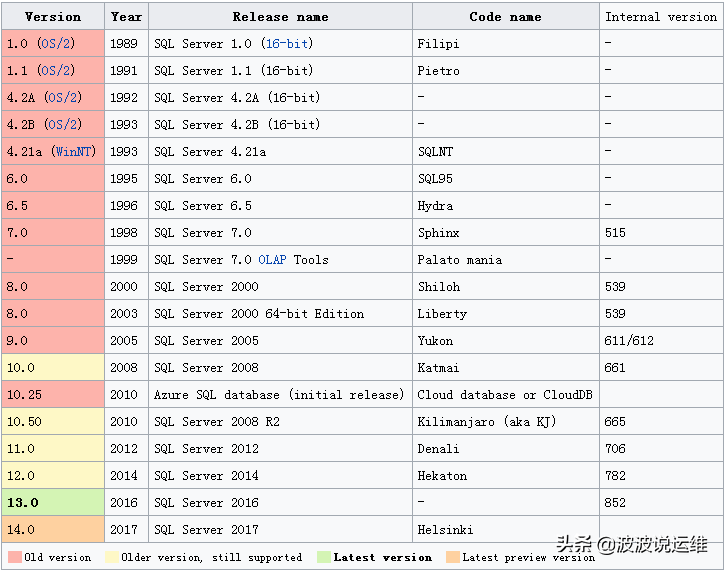Click the Version column header
The image size is (724, 570).
[53, 17]
